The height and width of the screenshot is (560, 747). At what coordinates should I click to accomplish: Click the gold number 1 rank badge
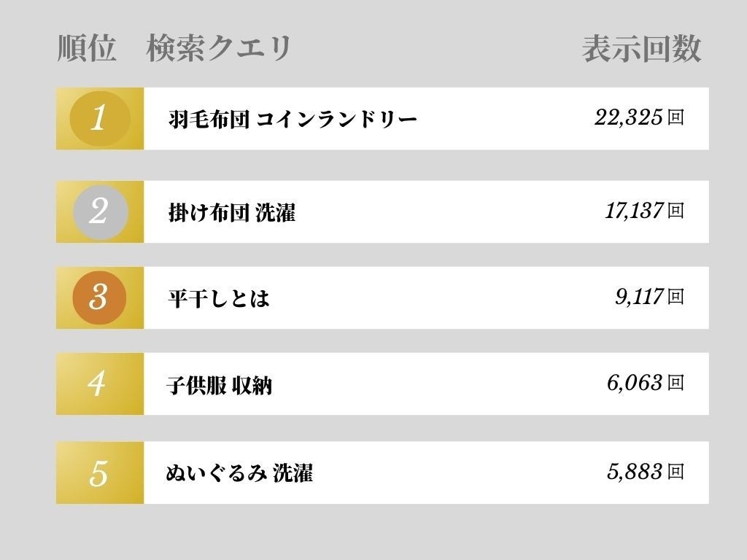[x=99, y=118]
